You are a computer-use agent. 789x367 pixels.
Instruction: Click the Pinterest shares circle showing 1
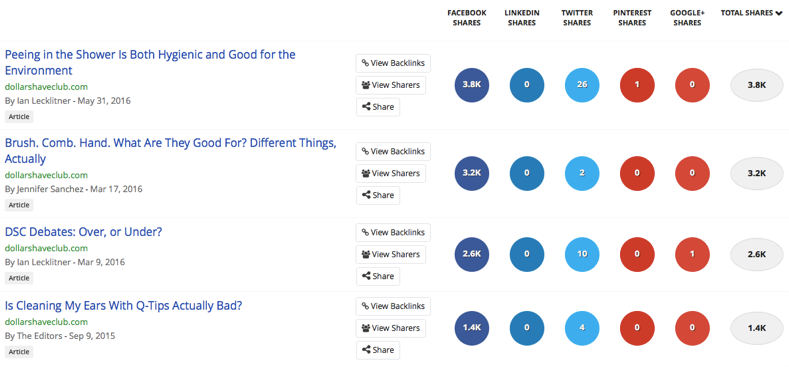click(637, 85)
